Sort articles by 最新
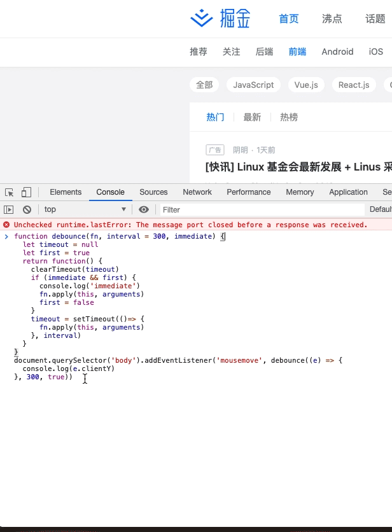Screen dimensions: 392x532 pos(252,117)
